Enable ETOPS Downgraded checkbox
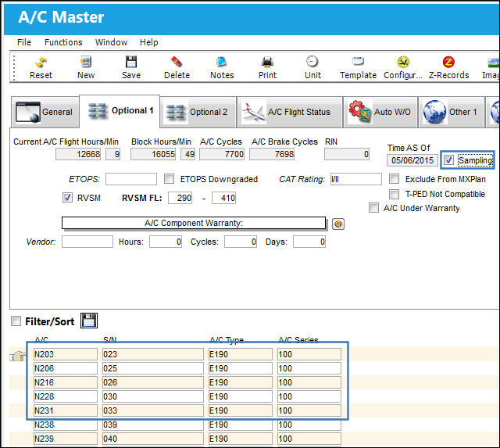This screenshot has width=500, height=448. 169,179
